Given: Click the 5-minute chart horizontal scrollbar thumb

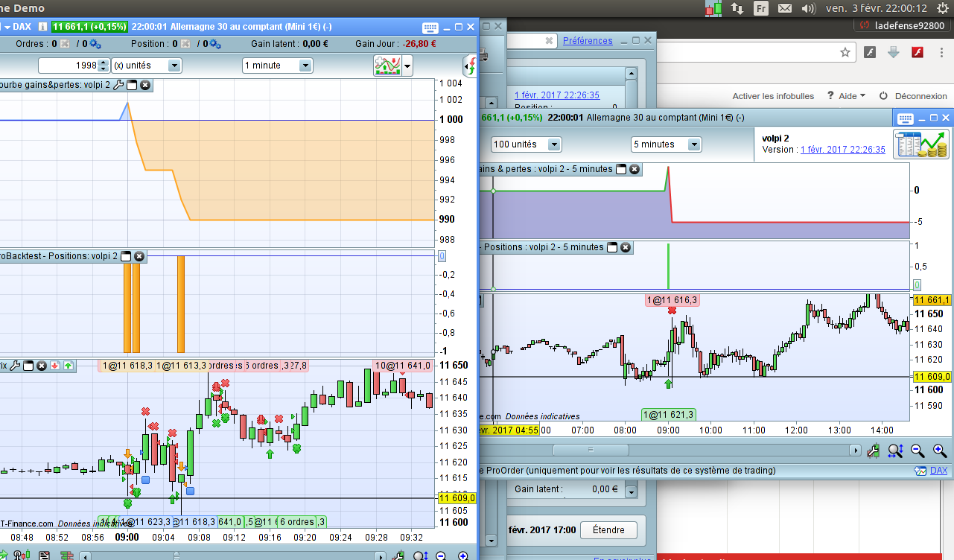Looking at the screenshot, I should [591, 450].
